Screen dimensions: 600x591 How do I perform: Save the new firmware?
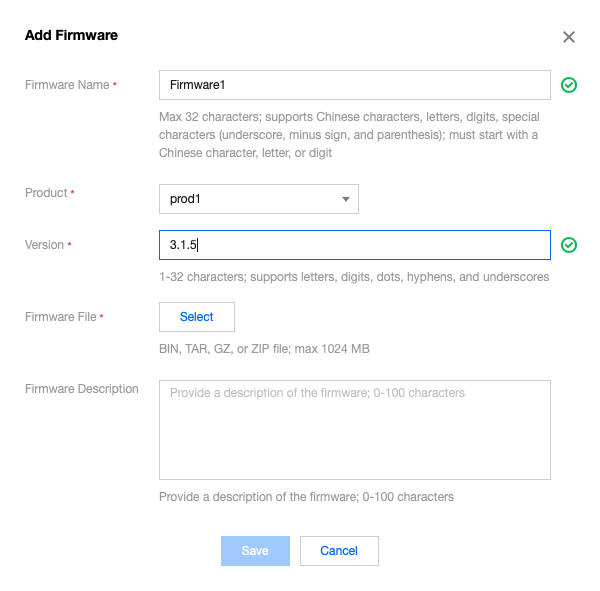click(x=255, y=551)
